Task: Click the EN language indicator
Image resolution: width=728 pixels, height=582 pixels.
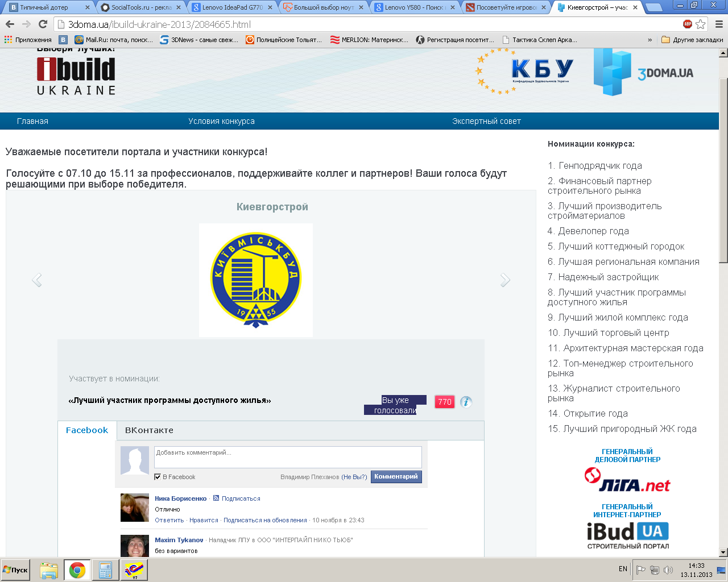Action: [x=623, y=569]
